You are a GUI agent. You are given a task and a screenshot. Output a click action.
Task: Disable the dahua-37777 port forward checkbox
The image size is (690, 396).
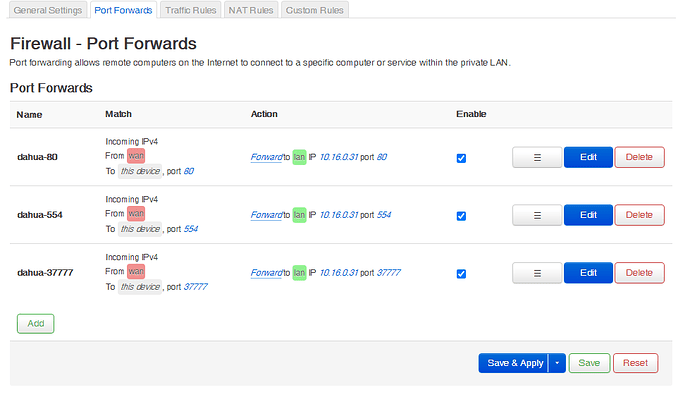click(x=461, y=274)
